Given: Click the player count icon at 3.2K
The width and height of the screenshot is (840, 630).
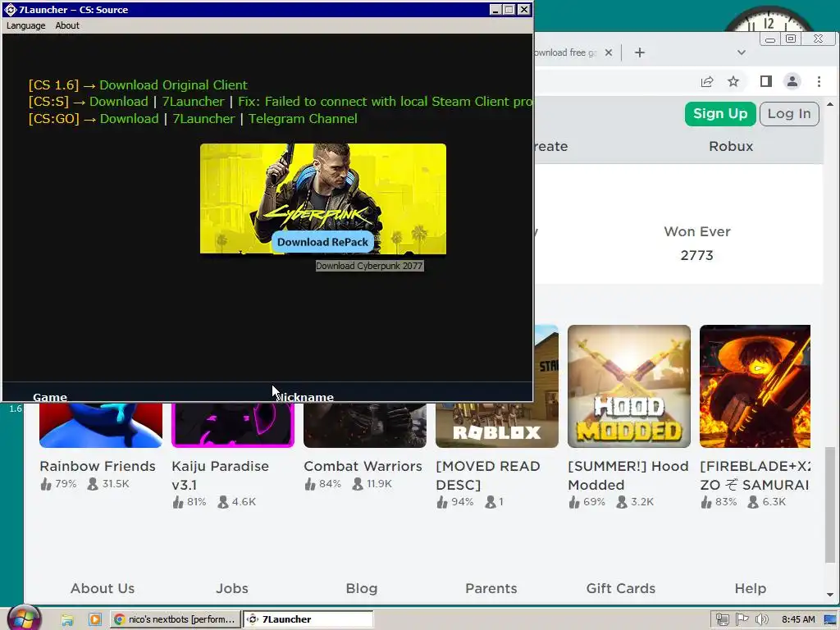Looking at the screenshot, I should coord(622,503).
